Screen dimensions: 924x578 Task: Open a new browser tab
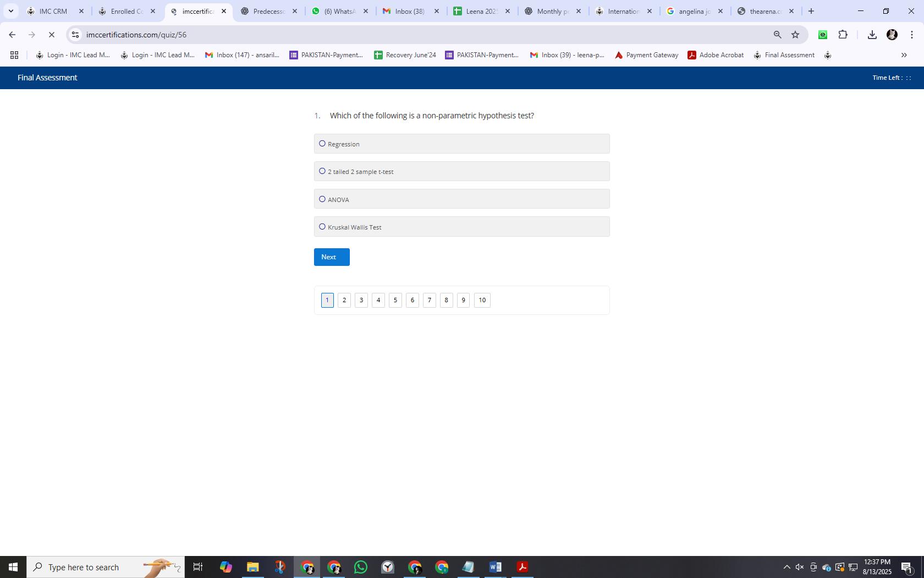click(x=811, y=11)
